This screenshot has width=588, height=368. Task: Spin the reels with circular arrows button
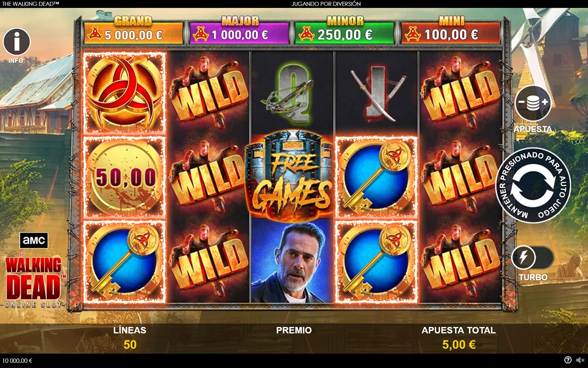click(533, 185)
